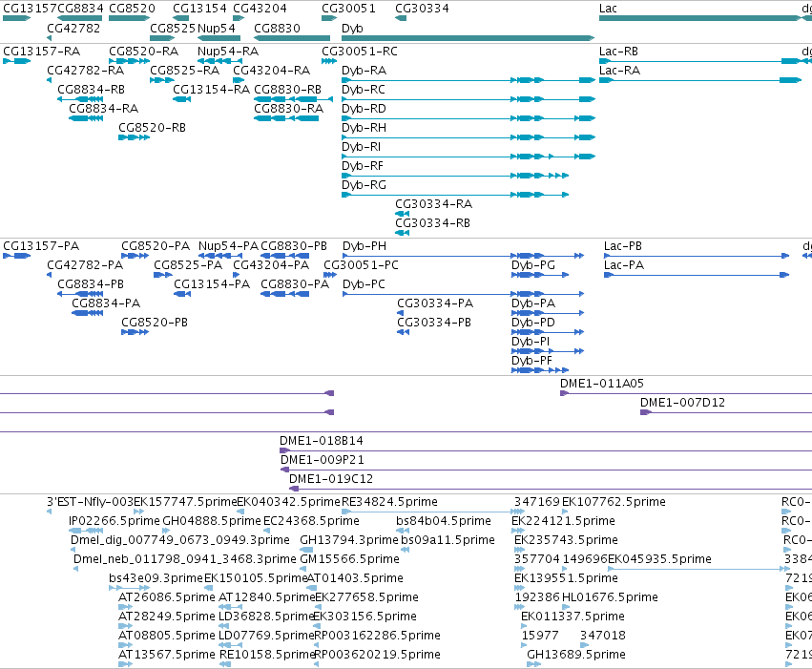Click CG42782-RA transcript label
812x669 pixels.
(86, 70)
